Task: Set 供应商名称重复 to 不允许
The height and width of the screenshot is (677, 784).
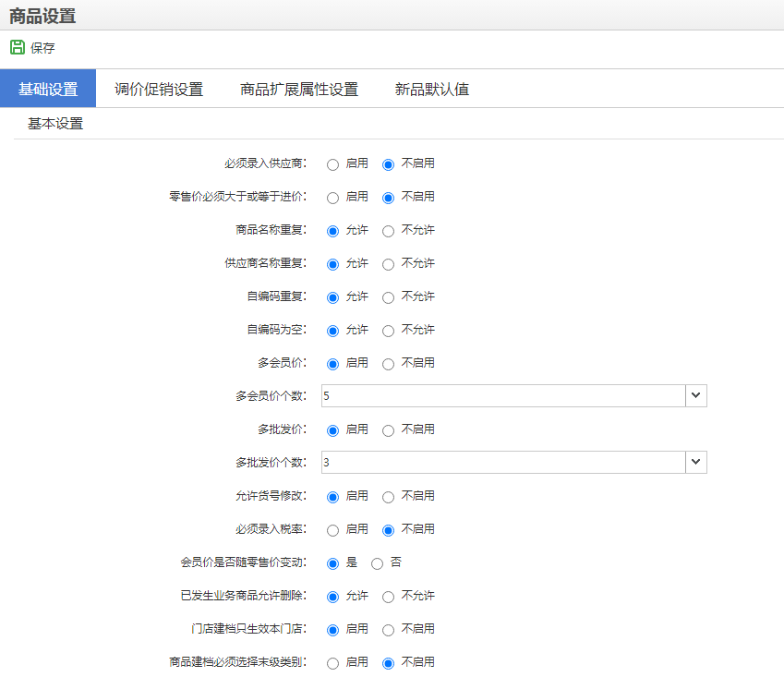Action: pyautogui.click(x=388, y=264)
